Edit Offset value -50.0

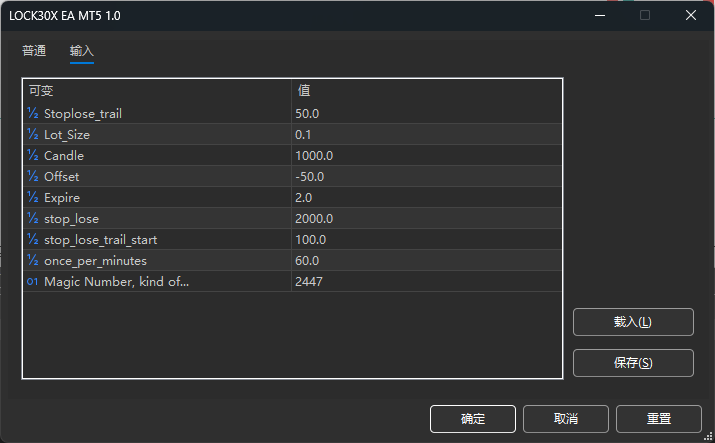pyautogui.click(x=426, y=176)
